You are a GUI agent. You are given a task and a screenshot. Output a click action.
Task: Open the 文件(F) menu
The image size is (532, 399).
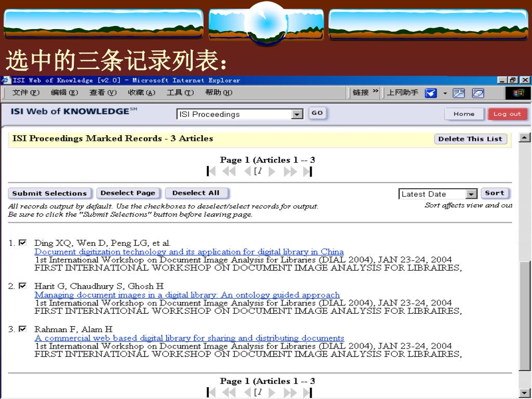click(26, 92)
